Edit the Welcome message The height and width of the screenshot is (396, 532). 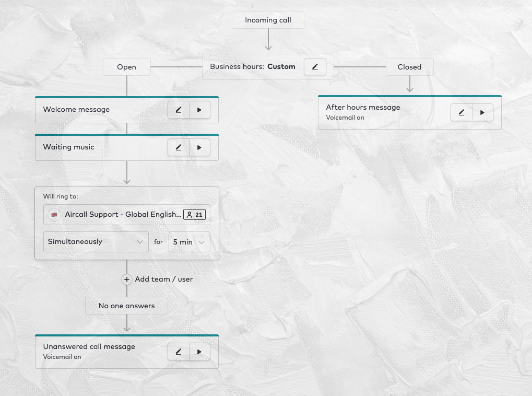(179, 110)
